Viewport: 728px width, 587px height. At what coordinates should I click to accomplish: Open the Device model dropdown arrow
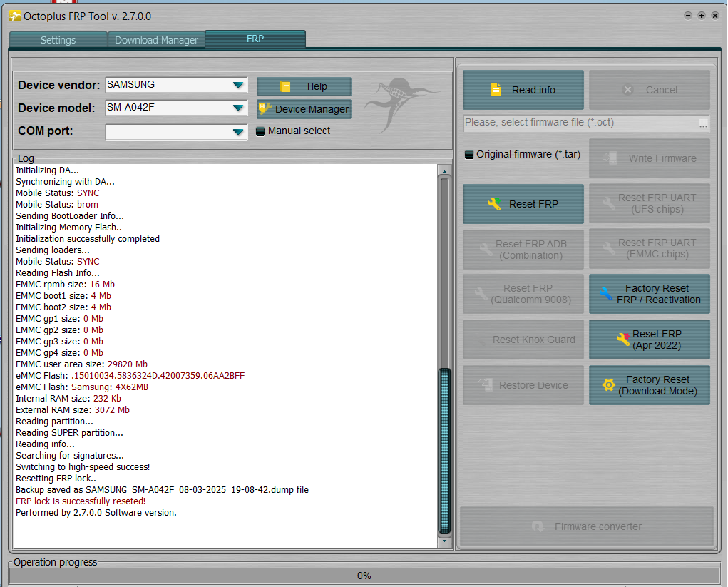[x=238, y=108]
